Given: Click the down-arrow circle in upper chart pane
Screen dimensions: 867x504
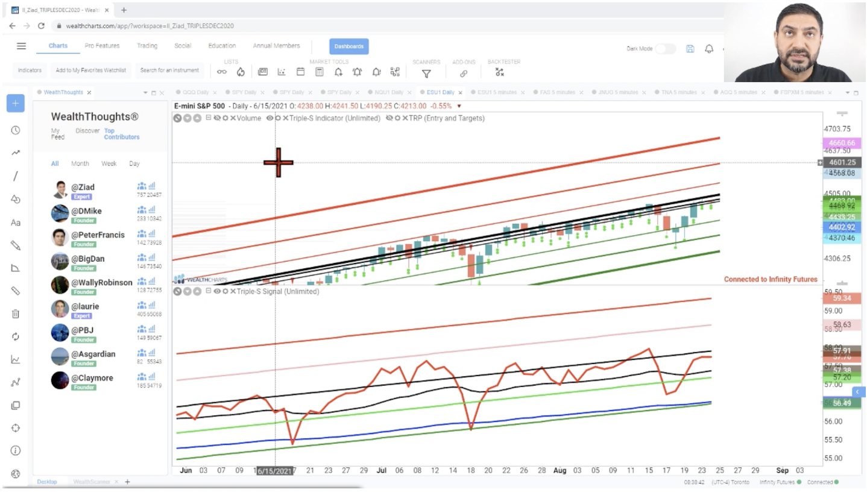Looking at the screenshot, I should pyautogui.click(x=188, y=118).
